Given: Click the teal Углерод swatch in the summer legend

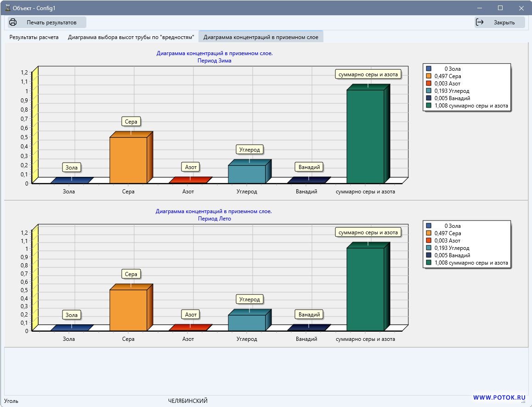Looking at the screenshot, I should [x=429, y=248].
